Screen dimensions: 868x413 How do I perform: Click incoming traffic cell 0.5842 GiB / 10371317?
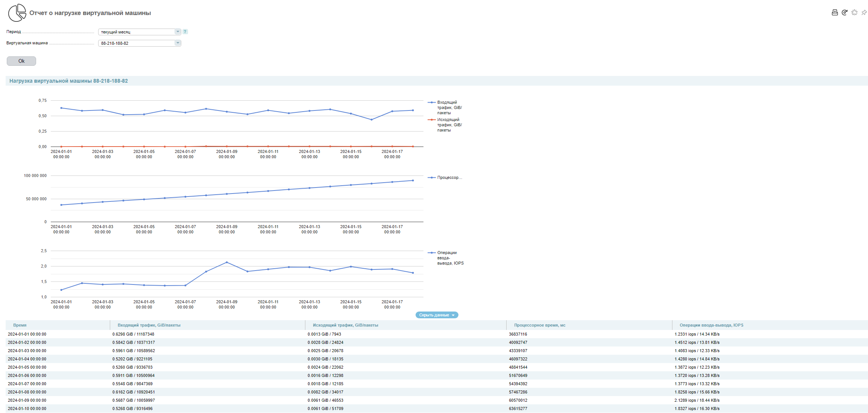click(x=134, y=342)
